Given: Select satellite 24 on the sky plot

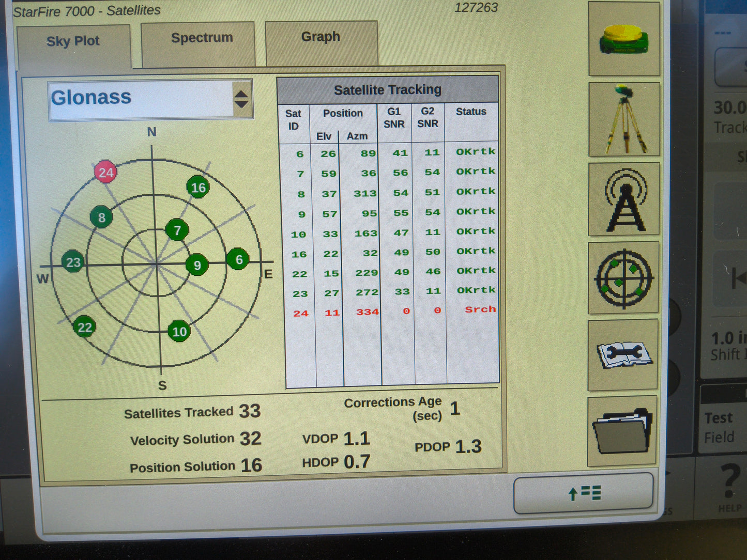Looking at the screenshot, I should click(106, 173).
